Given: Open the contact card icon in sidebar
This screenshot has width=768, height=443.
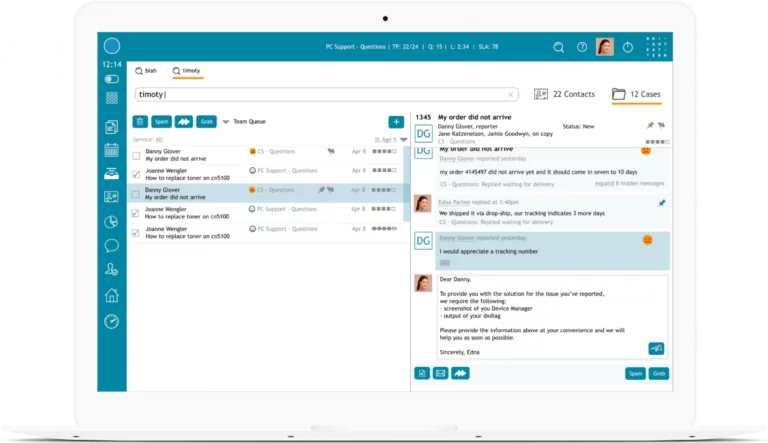Looking at the screenshot, I should [x=112, y=197].
